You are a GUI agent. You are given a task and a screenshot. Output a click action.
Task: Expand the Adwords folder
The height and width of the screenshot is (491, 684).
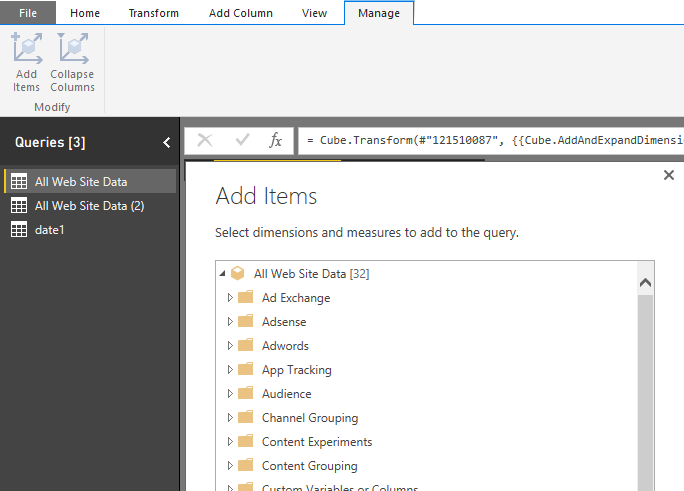[230, 346]
